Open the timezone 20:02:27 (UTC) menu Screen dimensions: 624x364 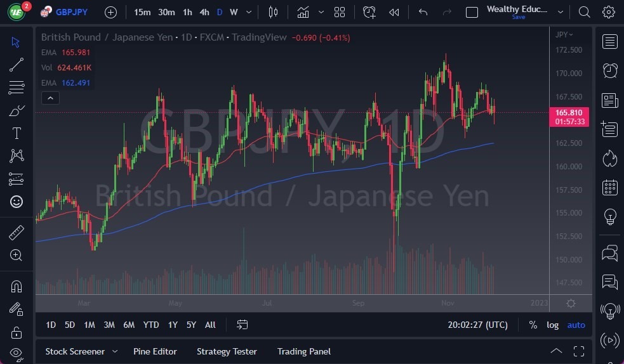[x=477, y=325]
